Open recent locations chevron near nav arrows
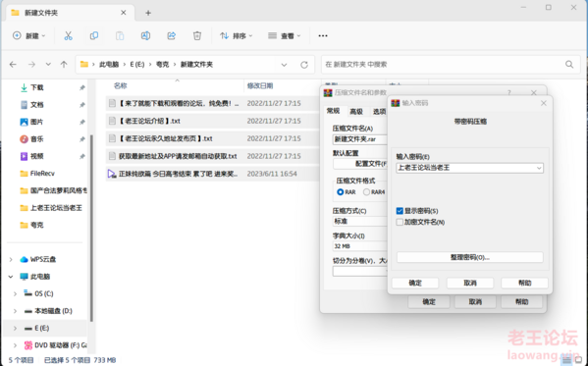Screen dimensions: 588x366 [x=48, y=65]
